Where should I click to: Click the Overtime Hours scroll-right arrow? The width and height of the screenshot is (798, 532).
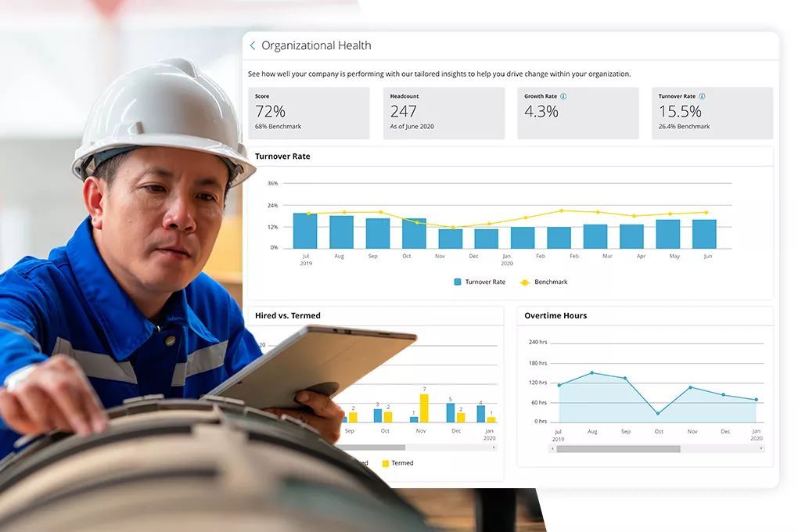coord(761,449)
